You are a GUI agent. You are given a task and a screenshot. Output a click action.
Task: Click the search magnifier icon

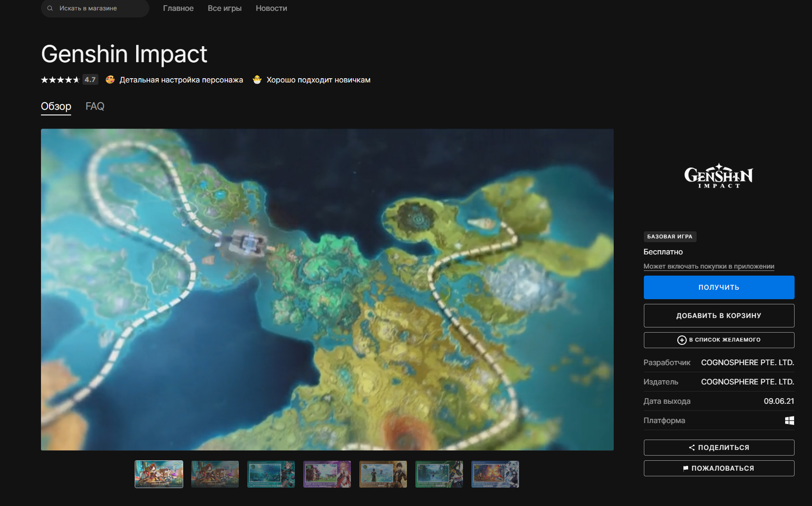(x=50, y=8)
